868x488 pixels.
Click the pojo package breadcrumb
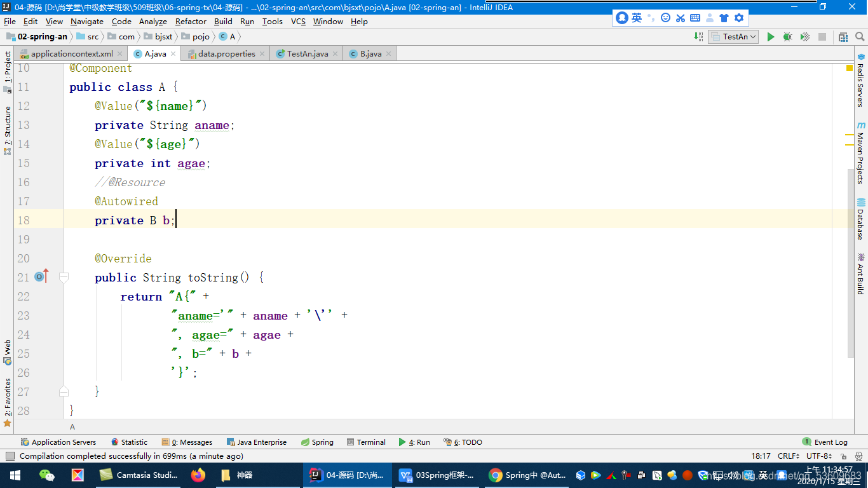pos(195,37)
